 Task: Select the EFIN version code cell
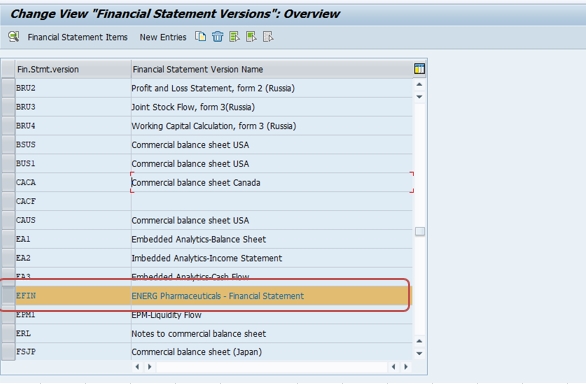point(73,296)
